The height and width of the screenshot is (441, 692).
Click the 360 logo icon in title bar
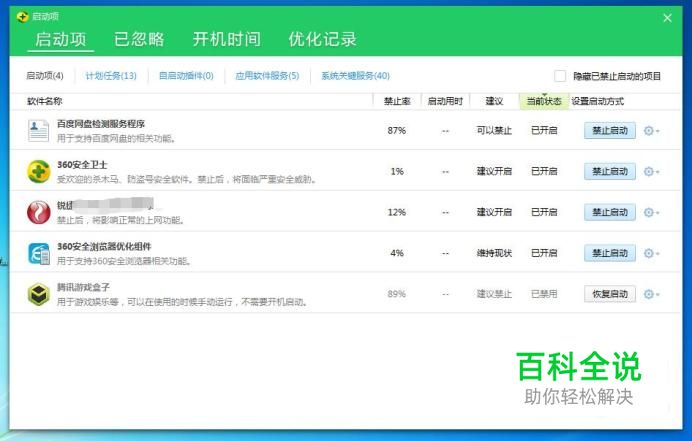23,17
